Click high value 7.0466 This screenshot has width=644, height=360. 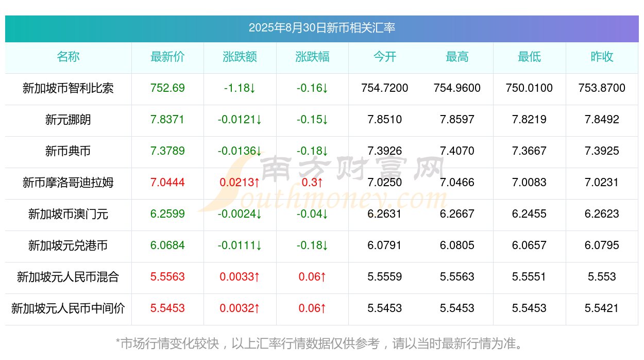pos(457,183)
